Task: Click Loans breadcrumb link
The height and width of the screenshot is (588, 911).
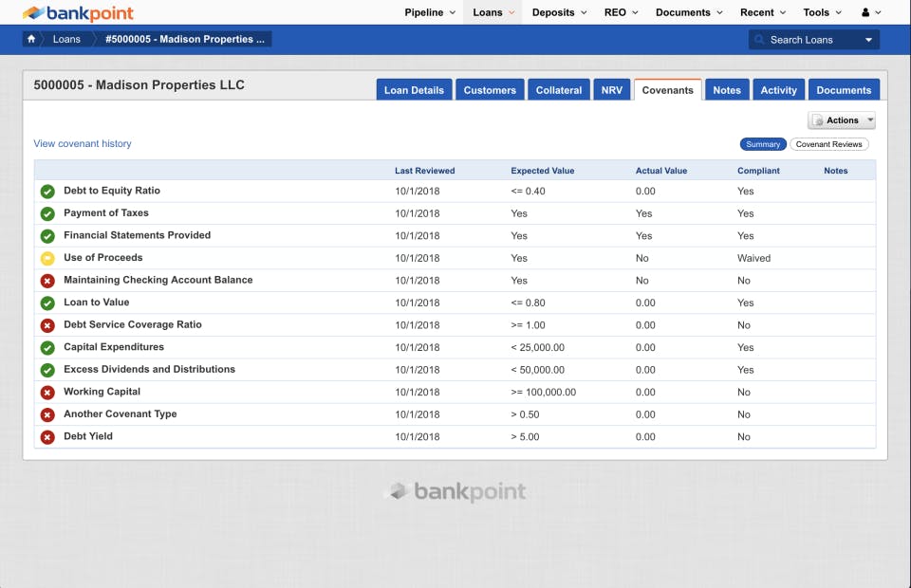Action: tap(66, 39)
